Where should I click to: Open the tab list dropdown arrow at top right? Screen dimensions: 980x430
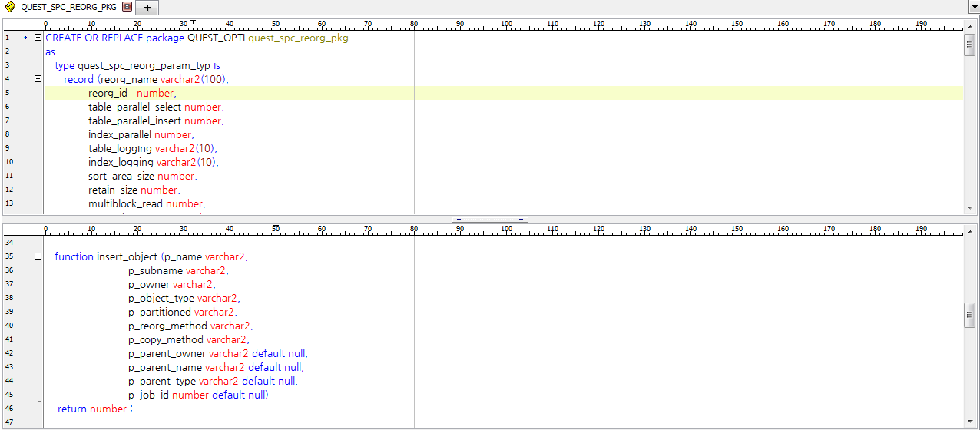pos(973,7)
